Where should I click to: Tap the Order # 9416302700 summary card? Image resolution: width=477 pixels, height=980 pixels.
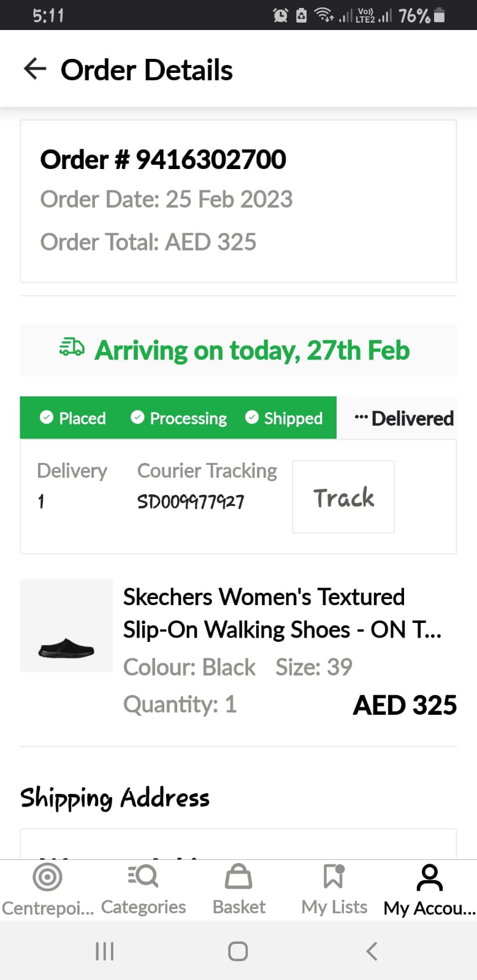[238, 201]
